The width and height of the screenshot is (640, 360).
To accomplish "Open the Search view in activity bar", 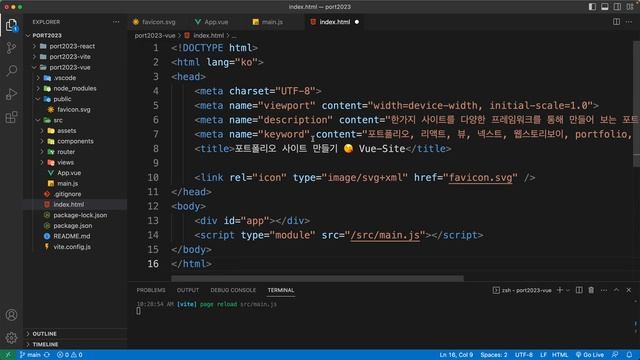I will coord(11,71).
